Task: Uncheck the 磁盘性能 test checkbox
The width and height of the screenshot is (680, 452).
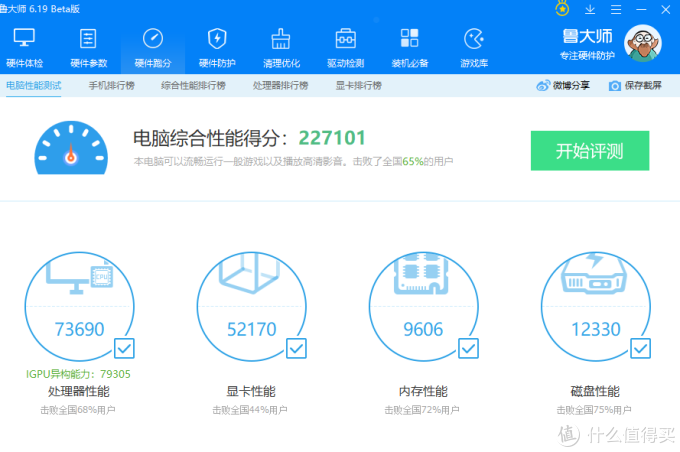Action: [x=641, y=348]
